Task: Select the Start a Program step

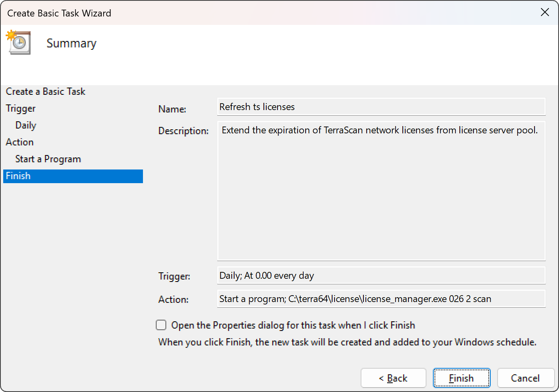Action: (48, 159)
